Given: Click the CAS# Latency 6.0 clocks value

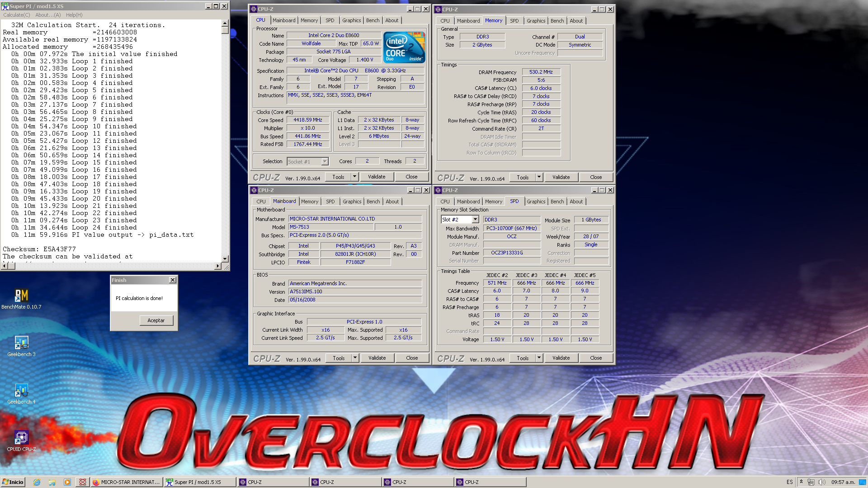Looking at the screenshot, I should point(541,88).
